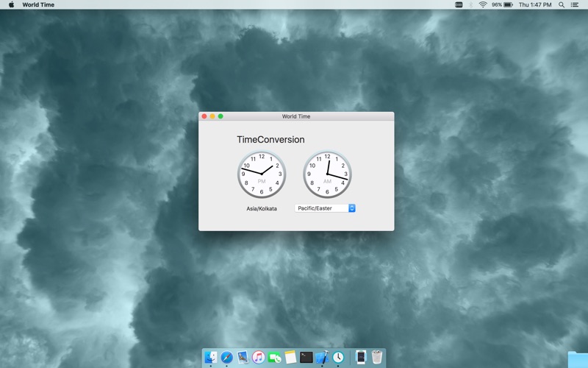The height and width of the screenshot is (368, 588).
Task: Click the World Time clock dock icon
Action: 338,357
